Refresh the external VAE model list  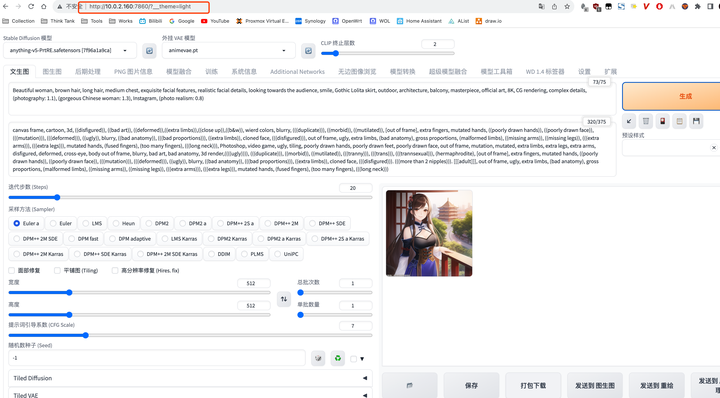(x=308, y=50)
